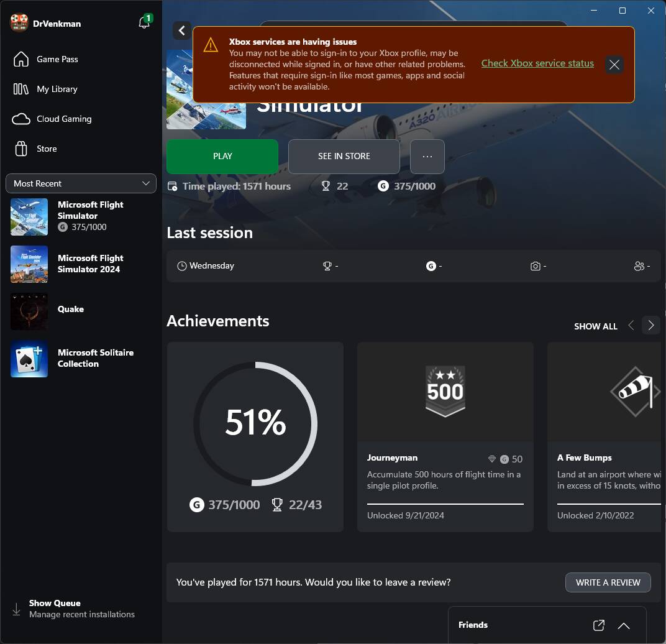Expand the Most Recent sort dropdown
666x644 pixels.
pos(81,183)
